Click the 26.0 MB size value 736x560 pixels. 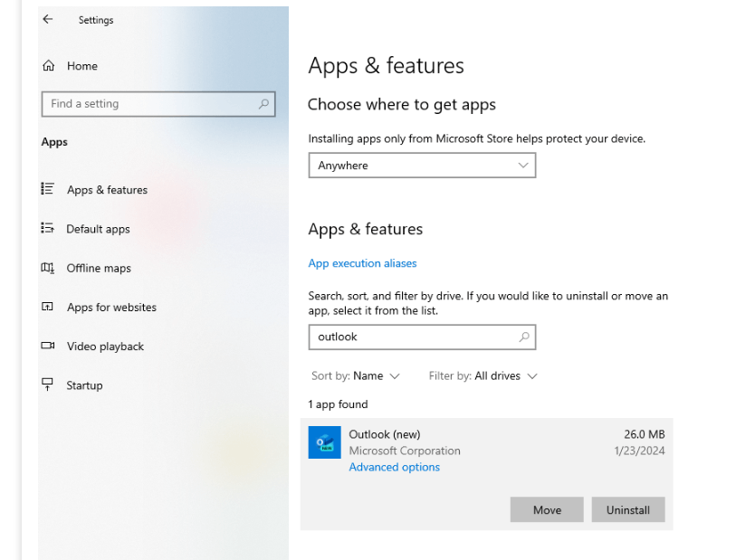click(x=645, y=434)
